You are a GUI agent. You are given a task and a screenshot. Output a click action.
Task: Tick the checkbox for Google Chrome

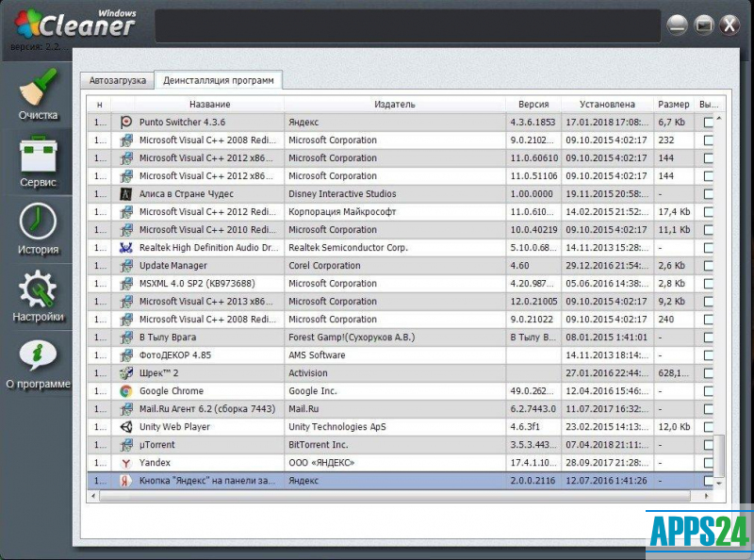point(708,391)
